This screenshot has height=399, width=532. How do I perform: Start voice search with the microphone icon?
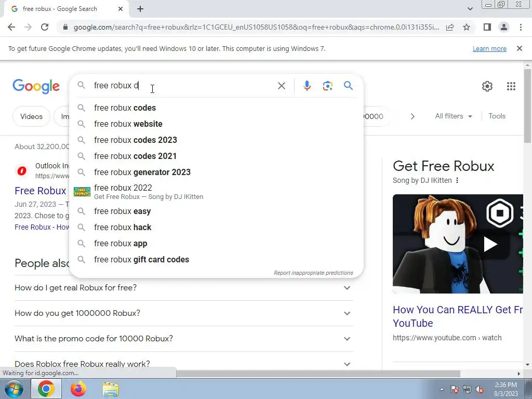[x=307, y=86]
